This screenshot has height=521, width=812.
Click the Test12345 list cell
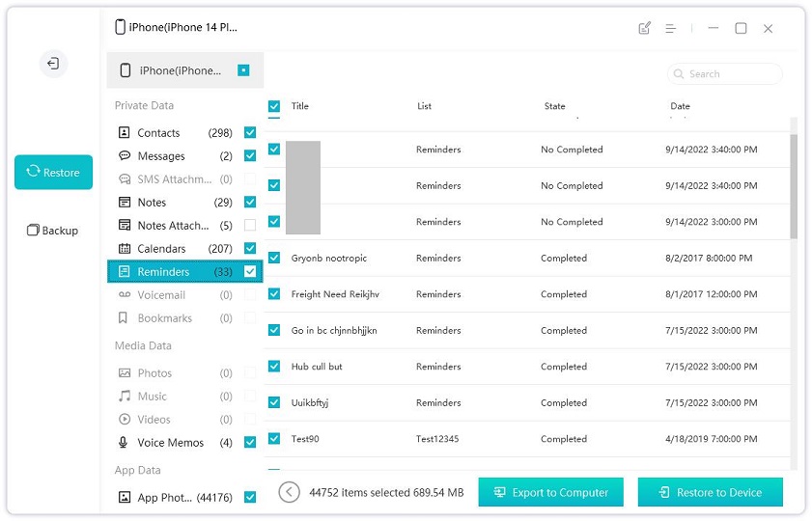point(437,439)
